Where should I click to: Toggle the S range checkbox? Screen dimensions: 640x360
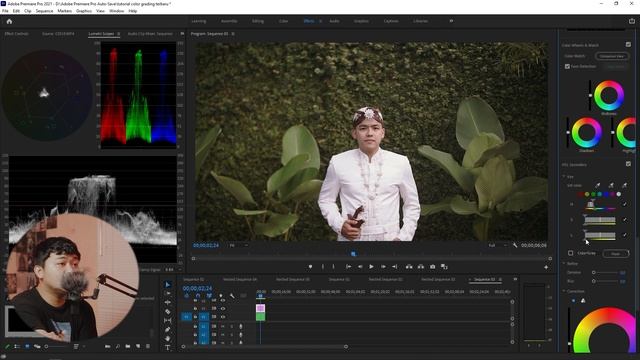tap(624, 220)
